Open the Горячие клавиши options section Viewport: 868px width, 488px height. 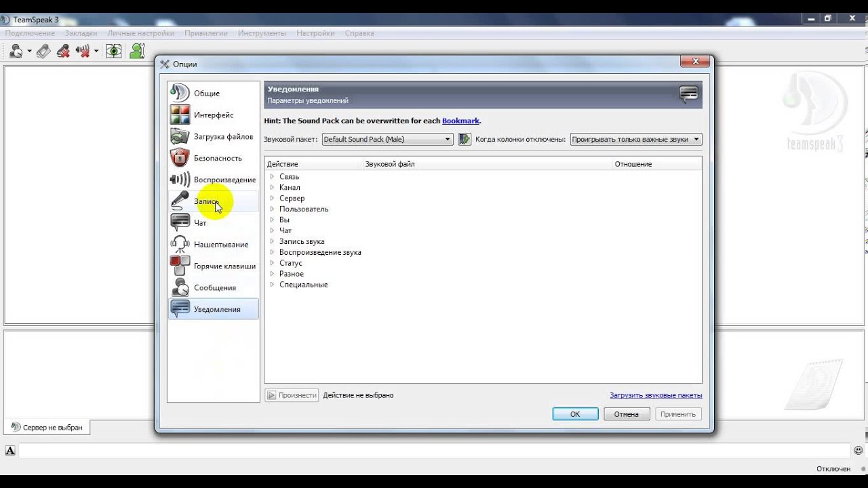(213, 266)
